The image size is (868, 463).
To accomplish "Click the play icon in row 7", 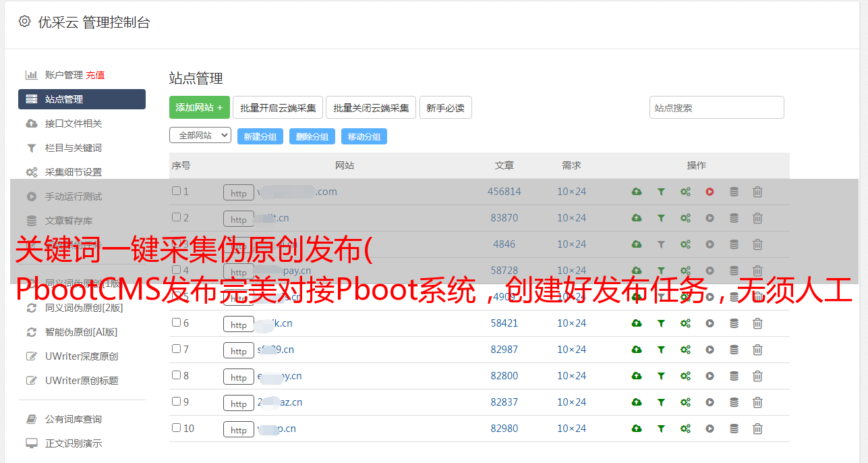I will click(x=710, y=350).
